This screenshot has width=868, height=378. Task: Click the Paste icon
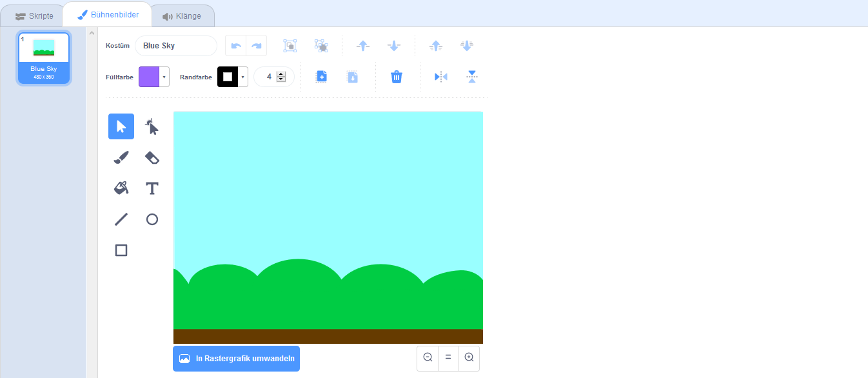tap(352, 77)
